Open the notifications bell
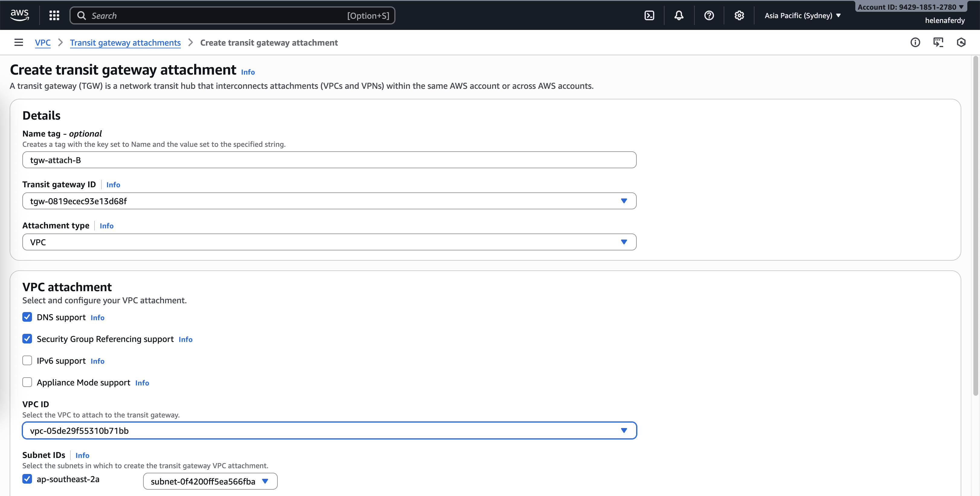This screenshot has height=496, width=980. [679, 16]
